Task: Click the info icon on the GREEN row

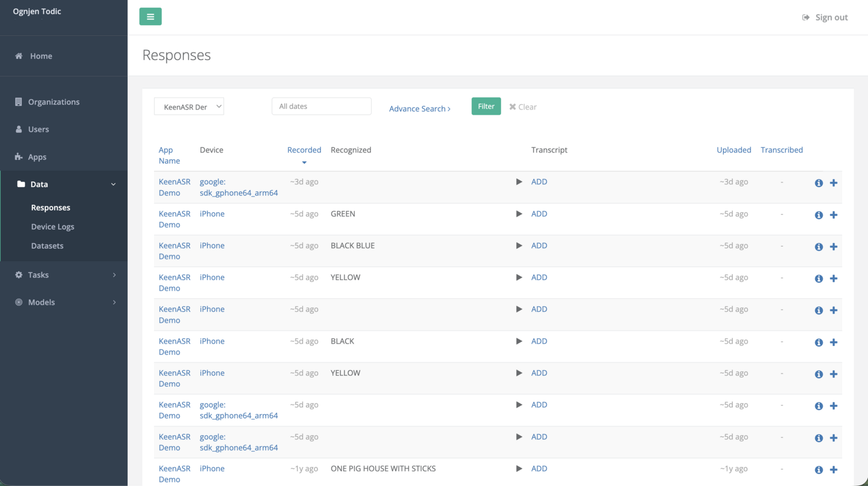Action: point(819,215)
